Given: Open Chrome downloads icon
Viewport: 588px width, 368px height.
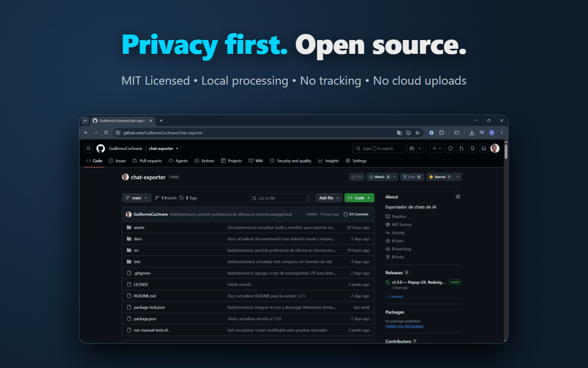Looking at the screenshot, I should (472, 132).
